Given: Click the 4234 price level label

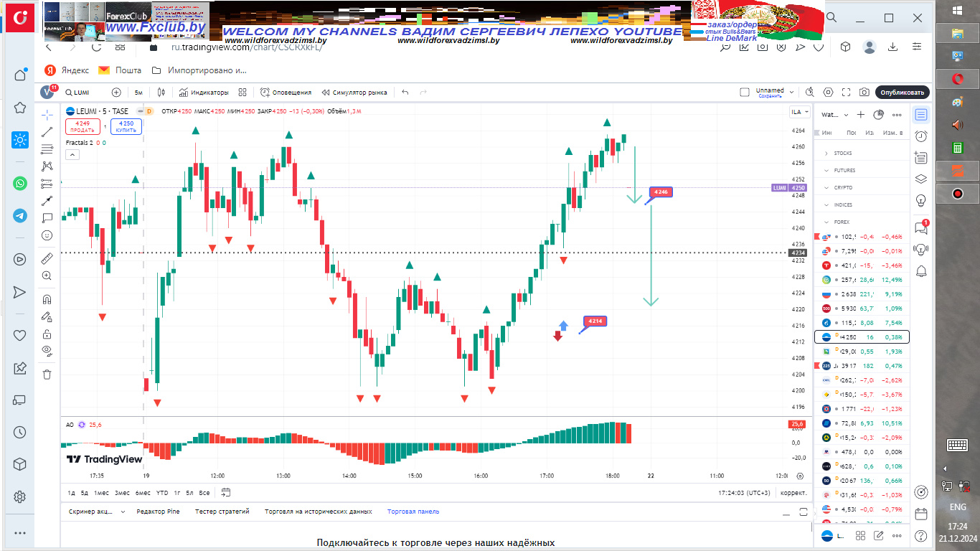Looking at the screenshot, I should tap(798, 253).
